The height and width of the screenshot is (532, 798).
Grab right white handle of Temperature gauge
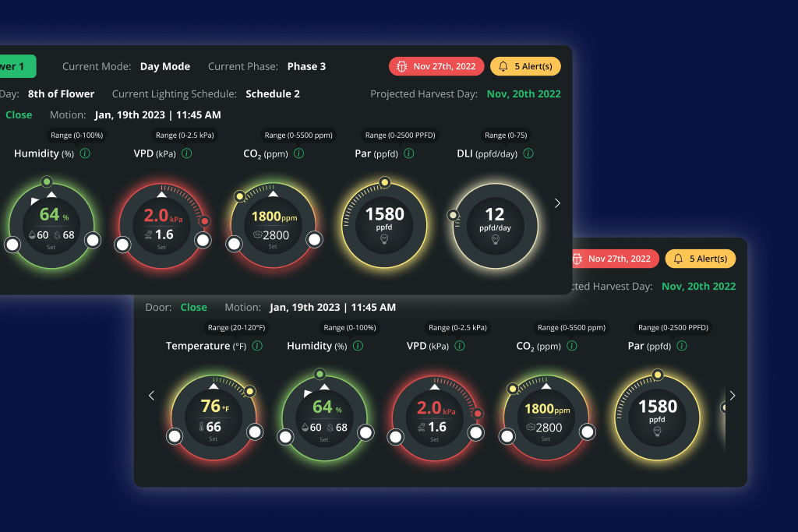[255, 432]
